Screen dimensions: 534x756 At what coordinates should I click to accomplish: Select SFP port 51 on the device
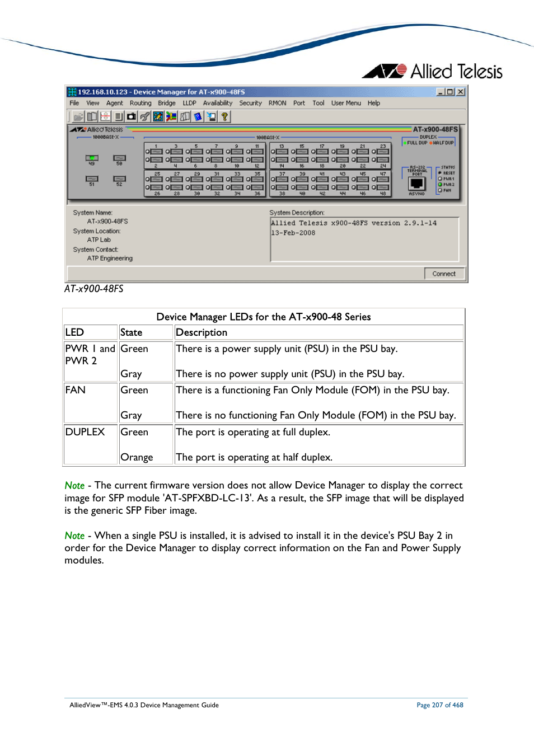(x=92, y=179)
